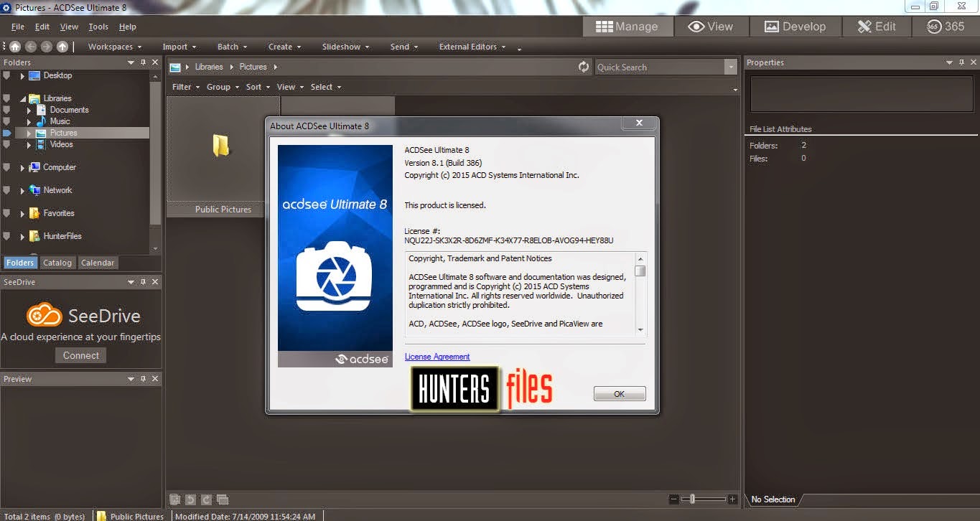The image size is (980, 521).
Task: Toggle Easy-Select marker for Desktop folder
Action: (x=7, y=75)
